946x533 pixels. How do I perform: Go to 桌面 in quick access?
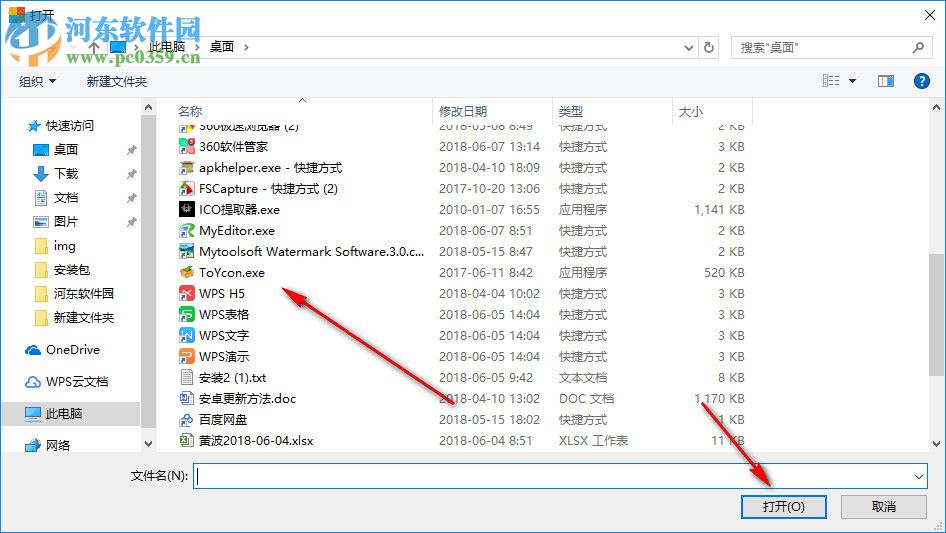[x=55, y=149]
